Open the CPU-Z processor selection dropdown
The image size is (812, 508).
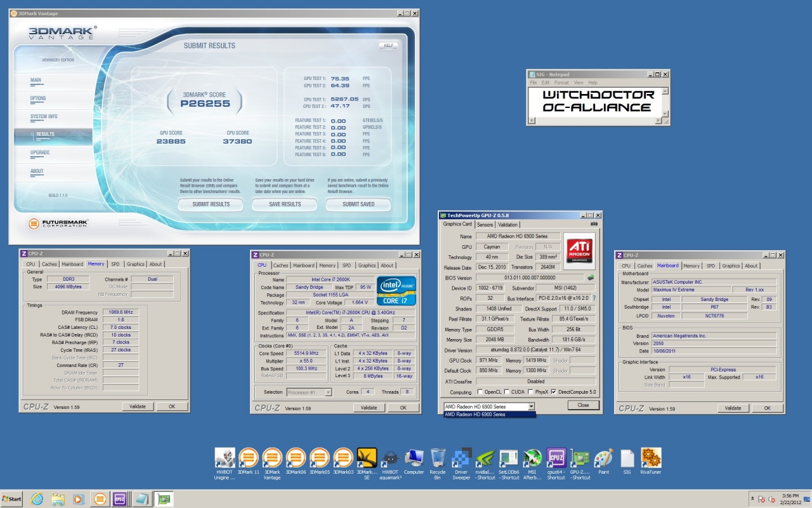point(328,392)
